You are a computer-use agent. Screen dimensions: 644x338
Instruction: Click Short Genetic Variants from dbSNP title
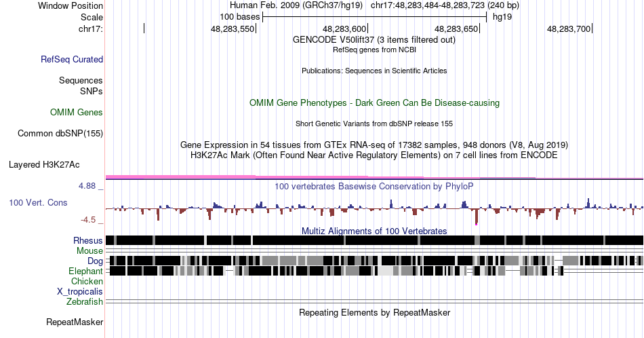[x=374, y=124]
